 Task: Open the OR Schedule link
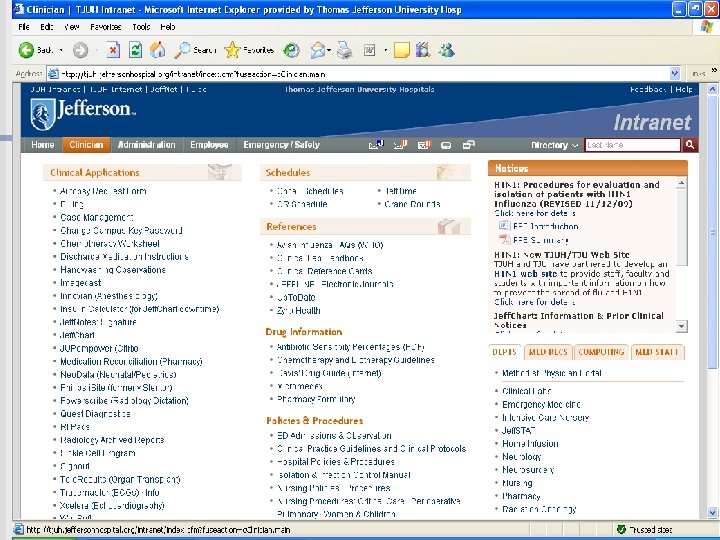[x=302, y=204]
